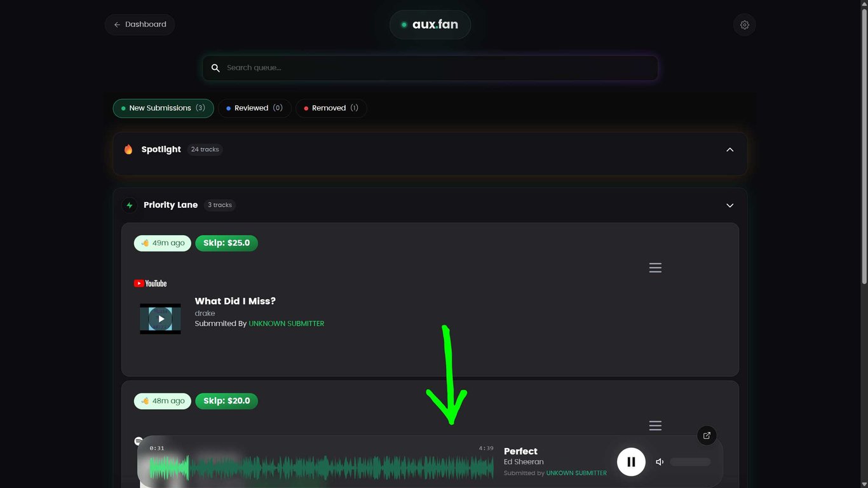Switch to Removed tab
Viewport: 868px width, 488px height.
(x=331, y=108)
